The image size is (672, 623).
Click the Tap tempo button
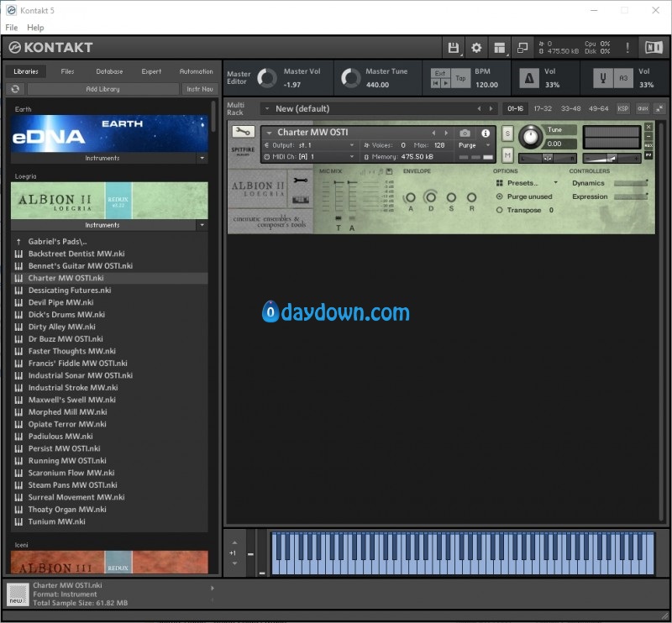(460, 78)
